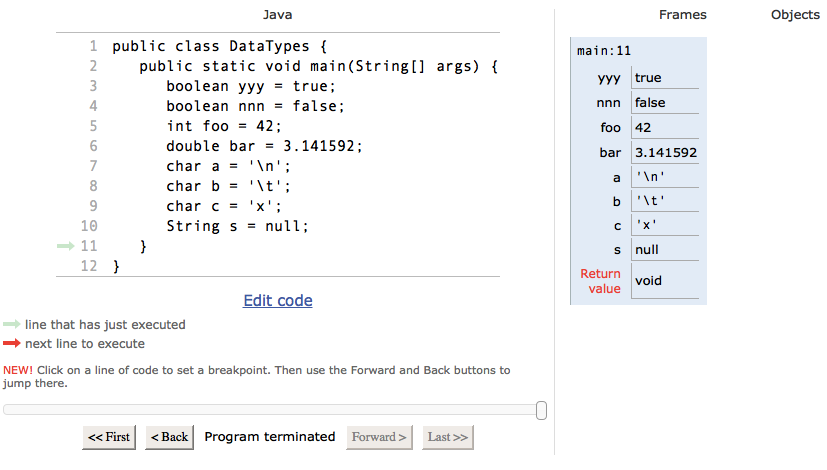827x470 pixels.
Task: Click the Java language heading above the code
Action: pos(277,15)
